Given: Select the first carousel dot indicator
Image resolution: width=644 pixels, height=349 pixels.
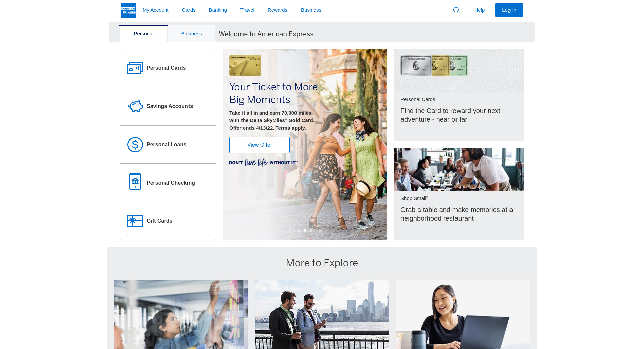Looking at the screenshot, I should 299,230.
